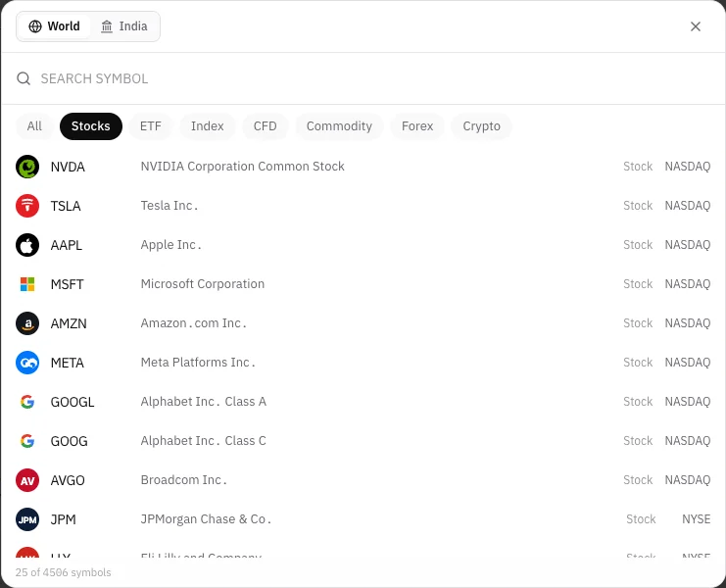The image size is (726, 588).
Task: Switch market to India
Action: [124, 26]
